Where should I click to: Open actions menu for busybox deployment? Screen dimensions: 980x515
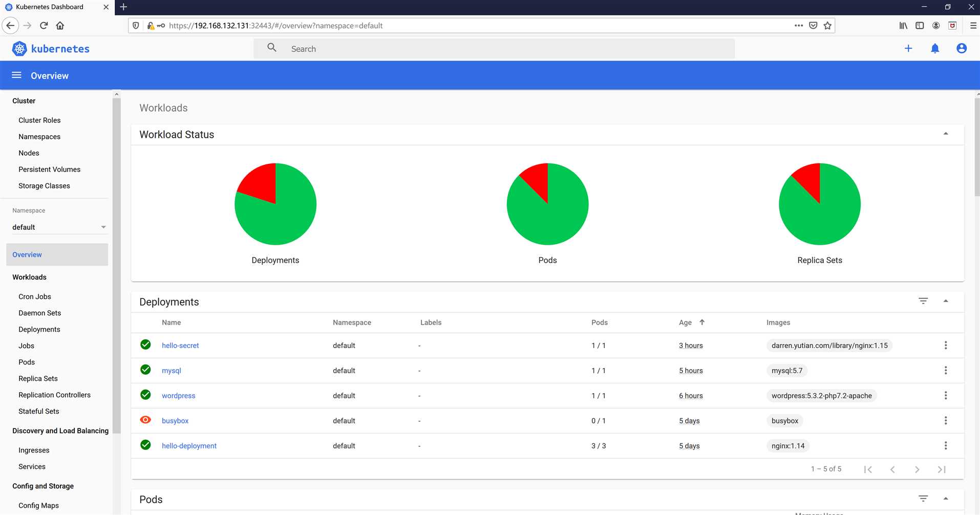coord(946,421)
